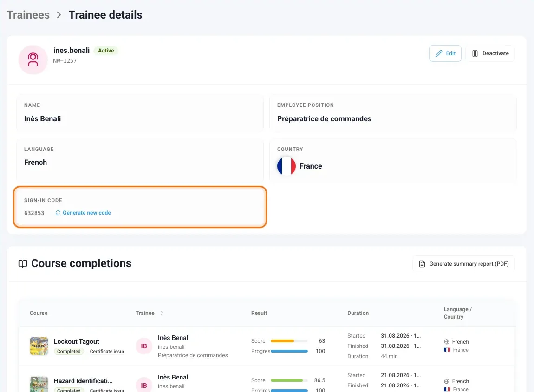Generate summary report PDF

click(463, 264)
